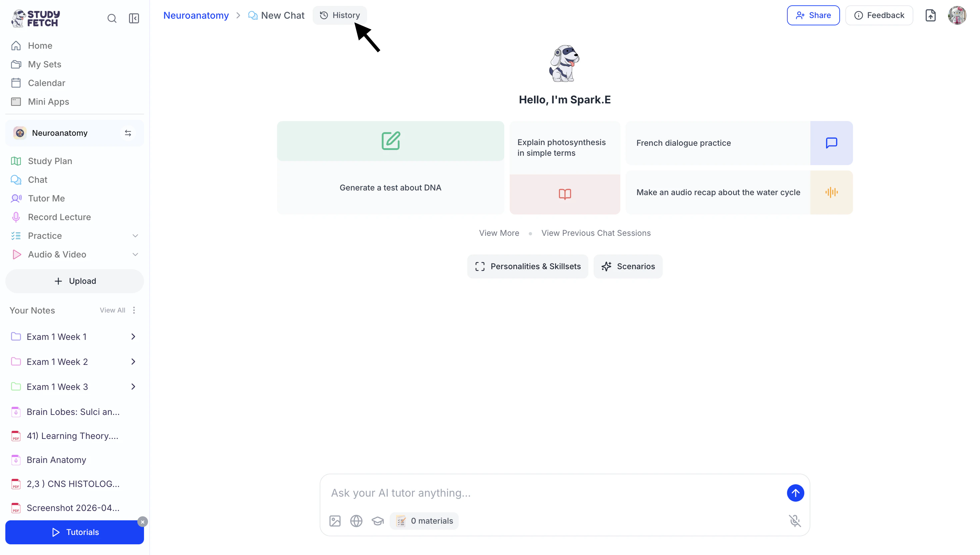This screenshot has width=980, height=555.
Task: Click the Share button
Action: tap(813, 15)
